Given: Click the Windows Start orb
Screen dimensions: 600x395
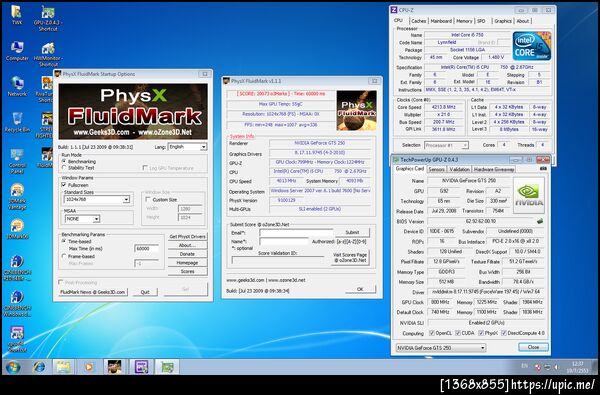Looking at the screenshot, I should (x=13, y=367).
